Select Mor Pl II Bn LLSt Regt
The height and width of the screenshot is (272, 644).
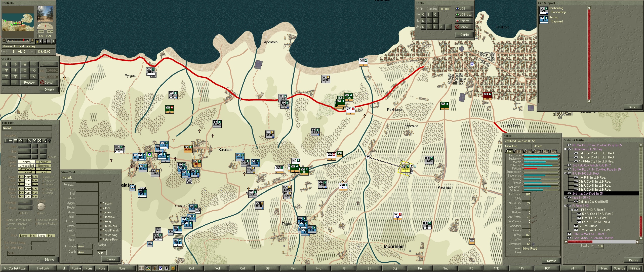point(592,178)
